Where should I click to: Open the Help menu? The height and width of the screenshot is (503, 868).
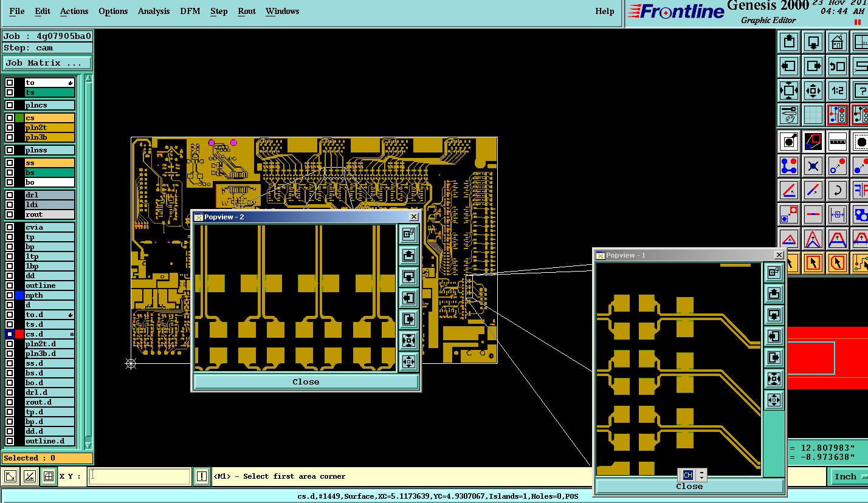(604, 11)
